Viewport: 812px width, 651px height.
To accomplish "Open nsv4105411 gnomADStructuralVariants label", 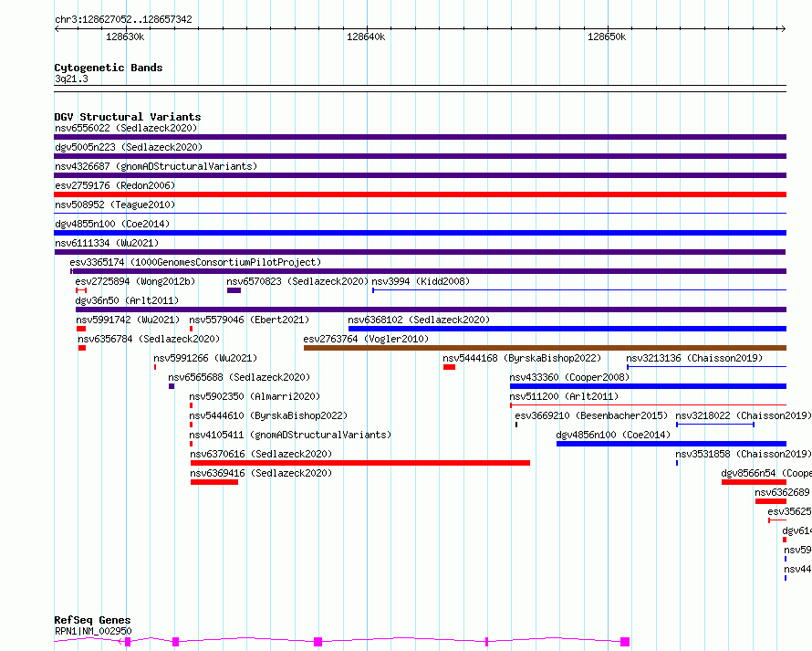I will [290, 435].
